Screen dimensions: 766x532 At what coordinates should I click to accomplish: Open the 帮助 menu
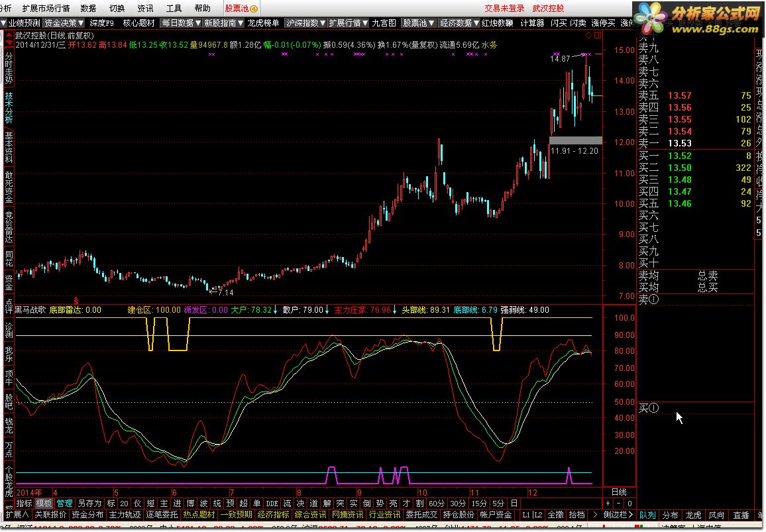coord(202,9)
